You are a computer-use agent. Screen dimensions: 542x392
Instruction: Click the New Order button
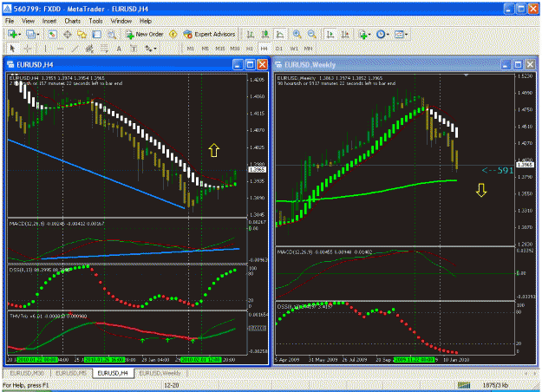click(145, 34)
